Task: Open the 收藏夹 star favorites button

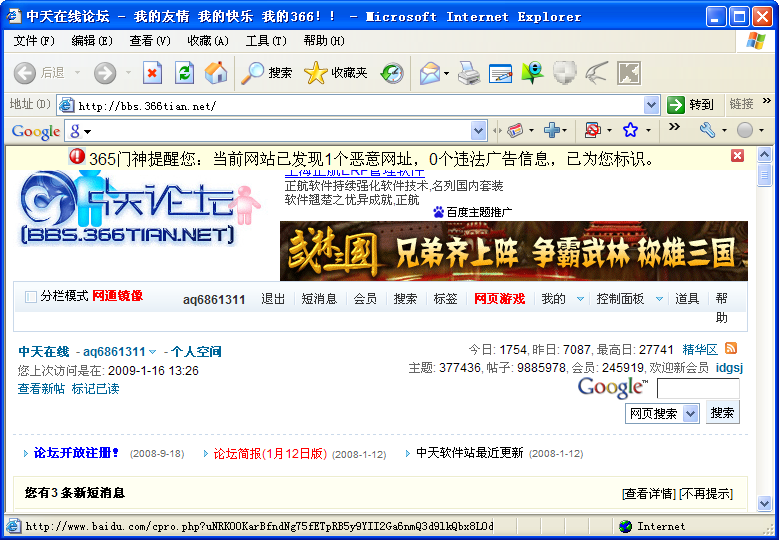Action: click(x=335, y=73)
